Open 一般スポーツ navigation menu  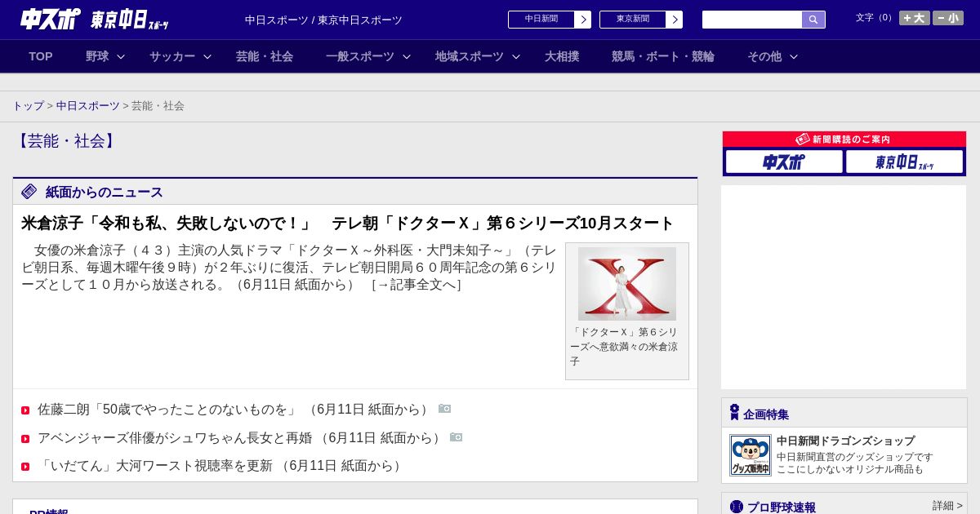(x=360, y=56)
